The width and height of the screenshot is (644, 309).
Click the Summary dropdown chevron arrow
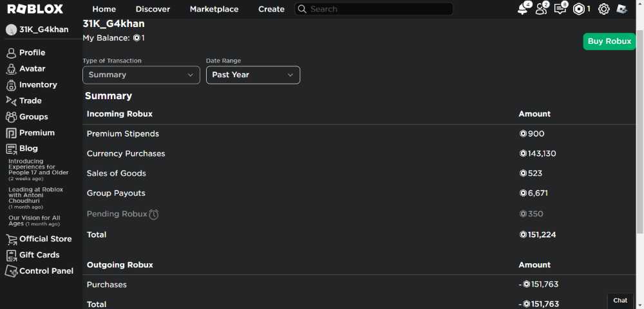coord(190,75)
